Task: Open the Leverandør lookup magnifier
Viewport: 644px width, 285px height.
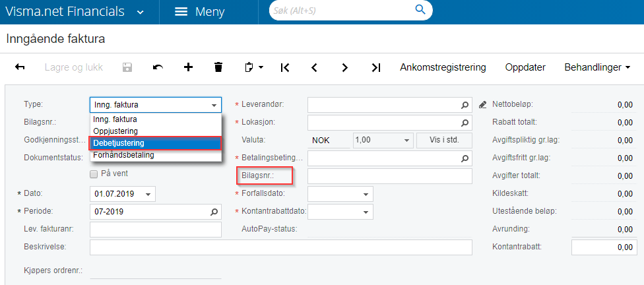Action: point(465,105)
